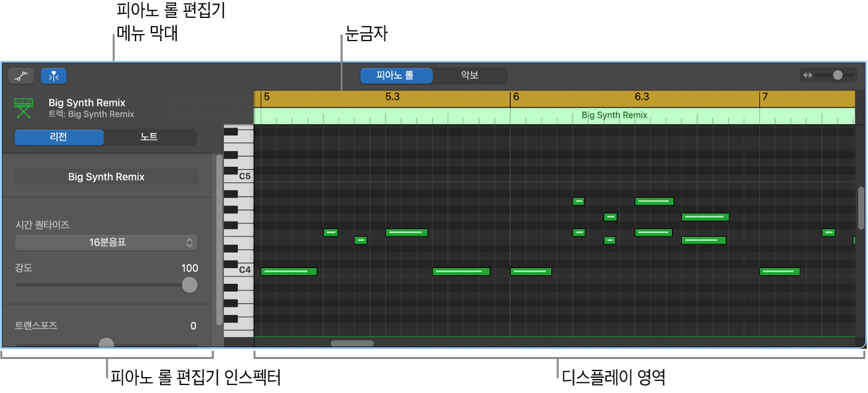868x393 pixels.
Task: Click the horizontal zoom arrows icon
Action: [x=808, y=75]
